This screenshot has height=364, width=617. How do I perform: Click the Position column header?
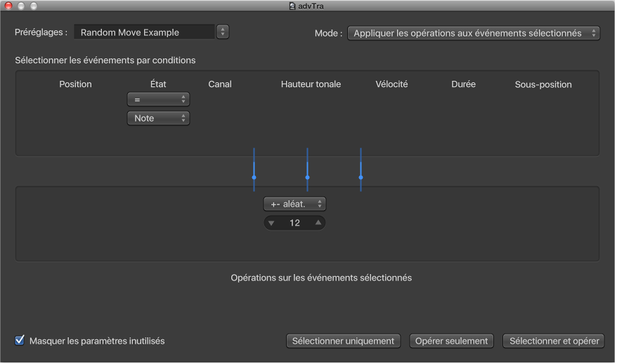click(x=76, y=84)
